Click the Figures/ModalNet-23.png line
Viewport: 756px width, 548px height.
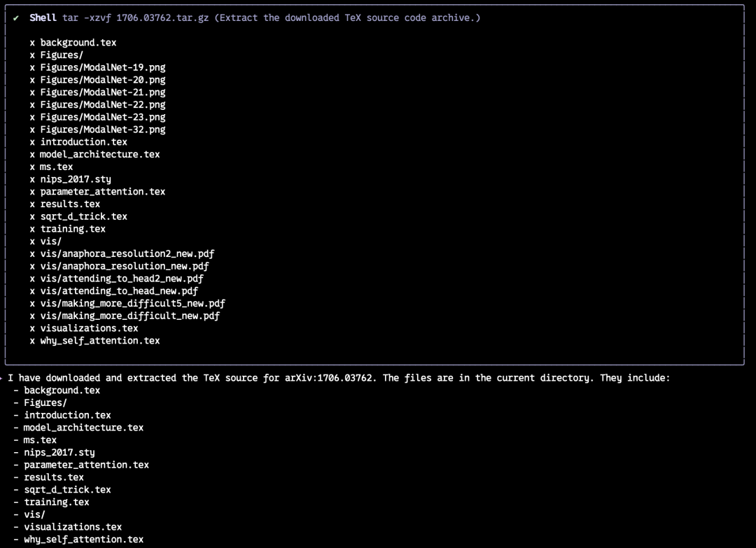pos(97,117)
